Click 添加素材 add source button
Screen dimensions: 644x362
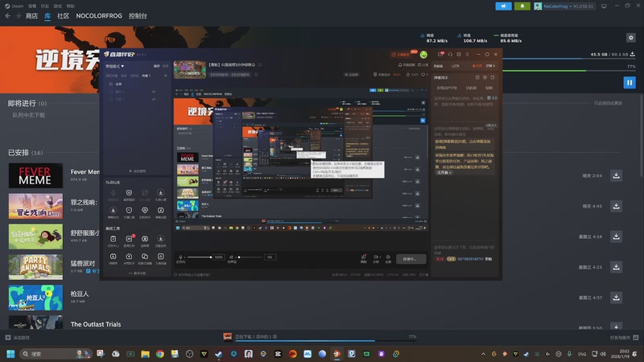[x=137, y=171]
